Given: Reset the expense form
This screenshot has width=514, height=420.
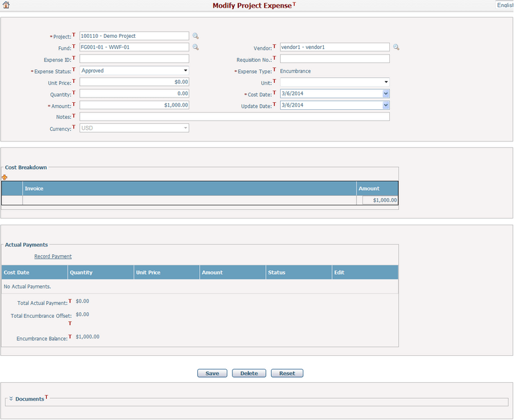Looking at the screenshot, I should tap(287, 372).
